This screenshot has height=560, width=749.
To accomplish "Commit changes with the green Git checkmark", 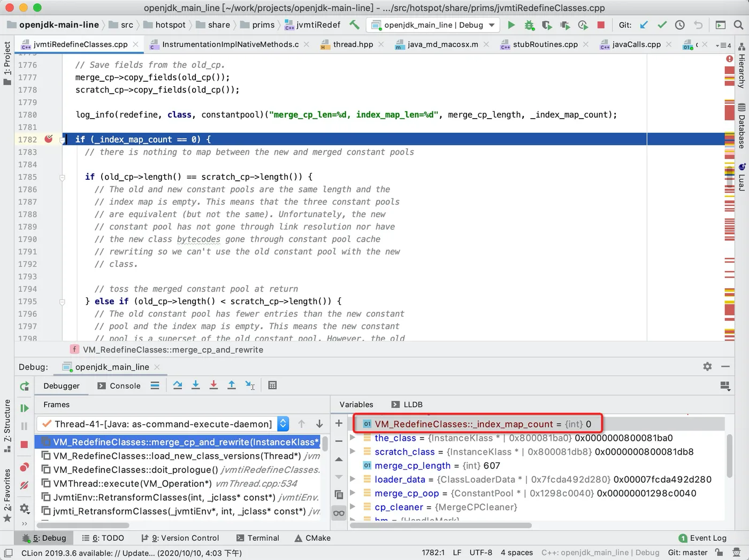I will pyautogui.click(x=662, y=25).
